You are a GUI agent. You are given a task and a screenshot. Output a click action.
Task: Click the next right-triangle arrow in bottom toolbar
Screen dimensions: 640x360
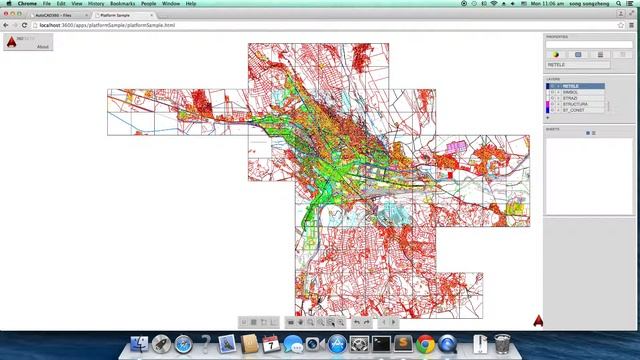393,322
